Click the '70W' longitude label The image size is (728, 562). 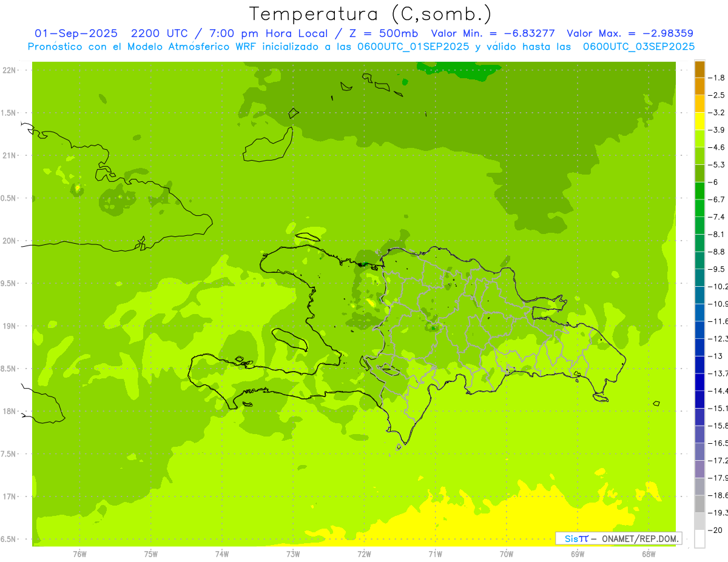507,554
